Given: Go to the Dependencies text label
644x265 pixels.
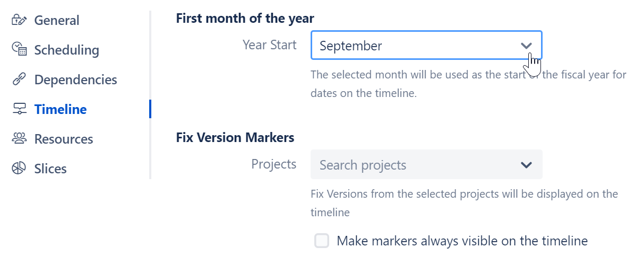Looking at the screenshot, I should tap(75, 79).
